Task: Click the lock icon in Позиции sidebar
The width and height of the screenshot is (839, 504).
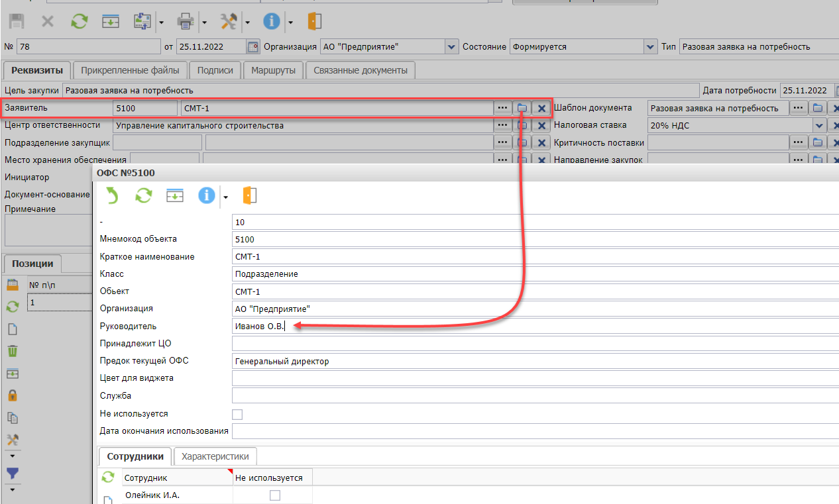Action: click(x=12, y=395)
